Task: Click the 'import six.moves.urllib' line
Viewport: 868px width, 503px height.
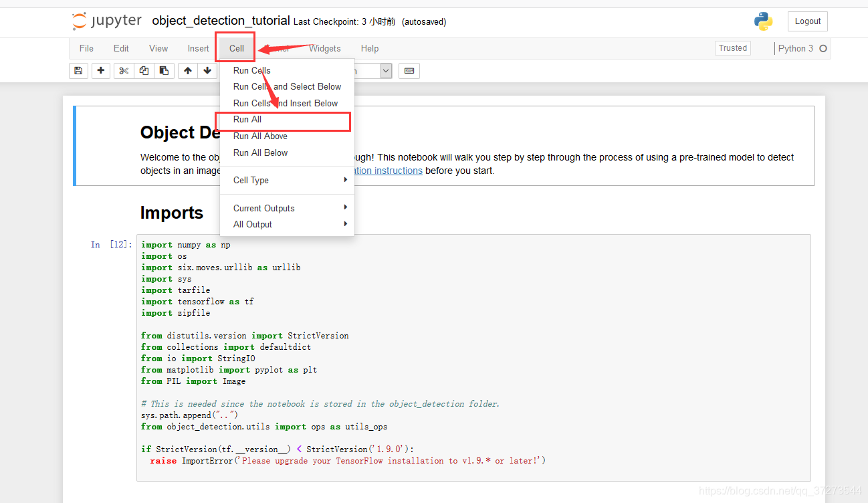Action: [x=221, y=268]
